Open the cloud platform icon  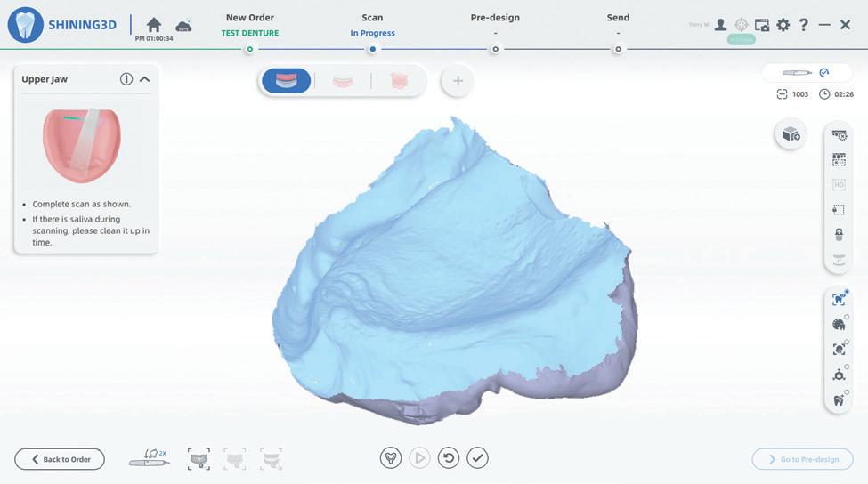click(x=183, y=26)
